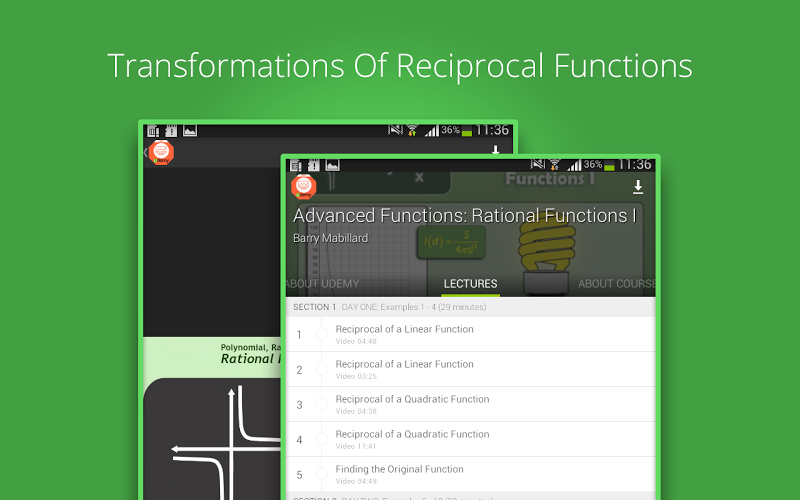This screenshot has width=800, height=500.
Task: Tap the Video 04:38 duration label
Action: (x=356, y=411)
